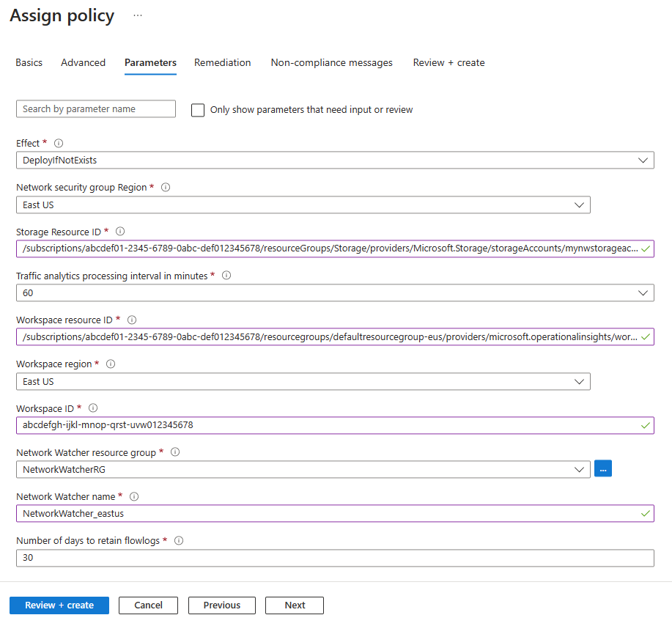Screen dimensions: 672x626
Task: Click info icon for days to retain flowlogs
Action: click(179, 541)
